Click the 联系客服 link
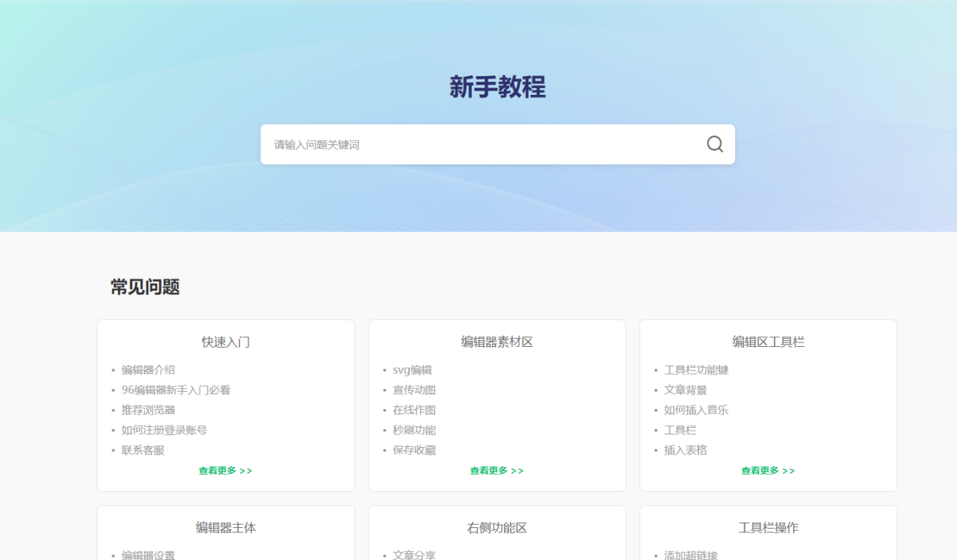The height and width of the screenshot is (560, 957). tap(143, 451)
